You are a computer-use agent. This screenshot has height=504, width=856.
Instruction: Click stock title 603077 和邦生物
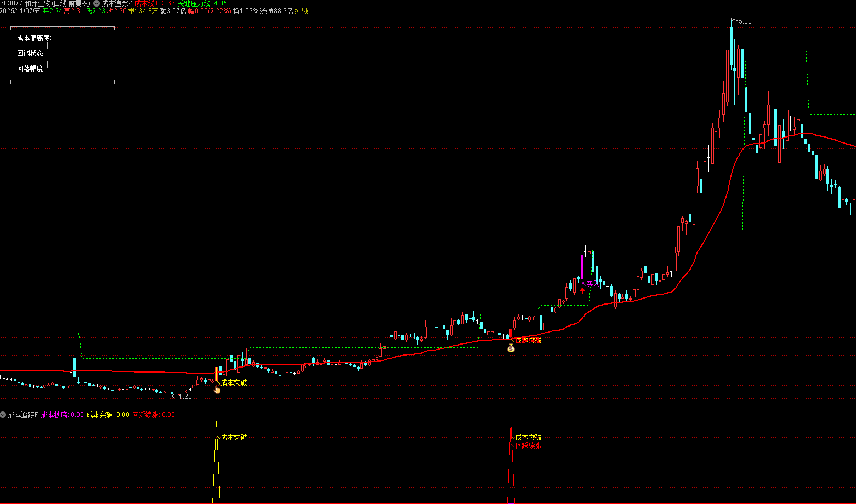click(x=46, y=3)
